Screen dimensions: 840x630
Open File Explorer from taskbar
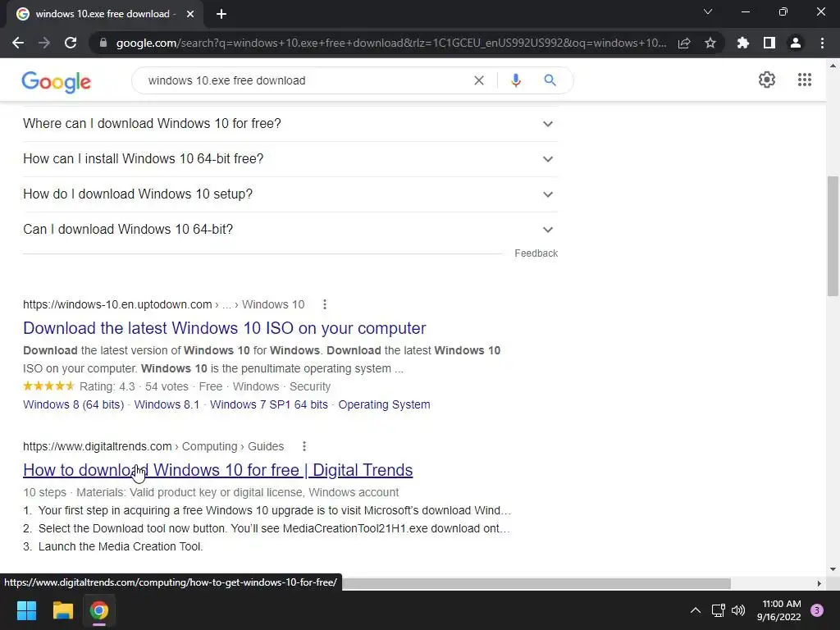click(62, 610)
